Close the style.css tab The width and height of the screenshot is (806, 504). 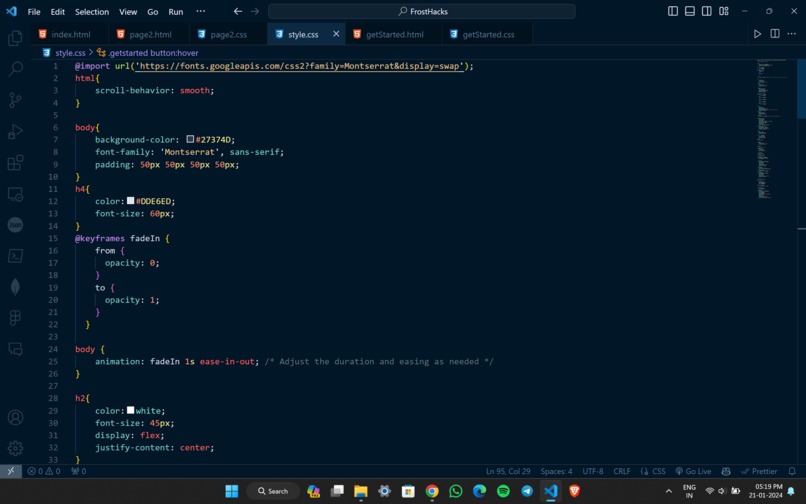(336, 34)
